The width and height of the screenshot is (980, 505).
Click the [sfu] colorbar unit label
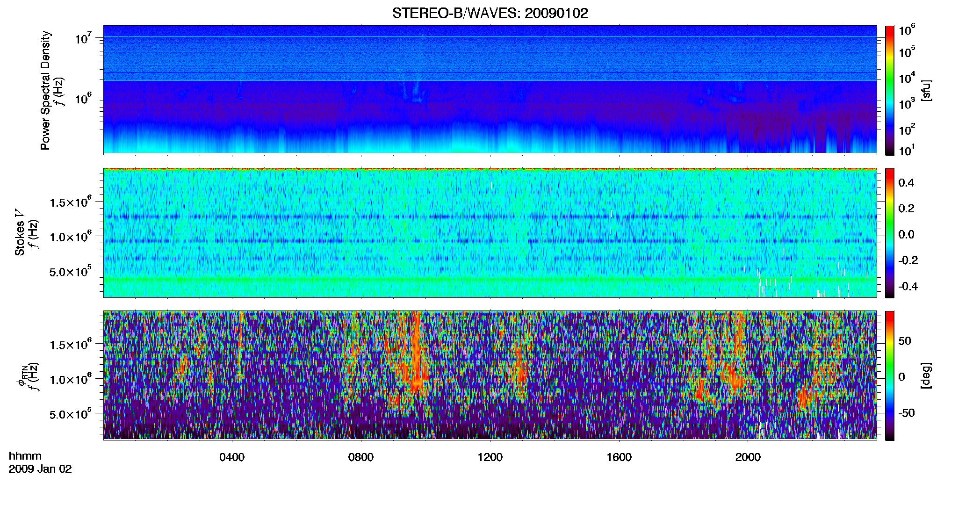(x=926, y=90)
